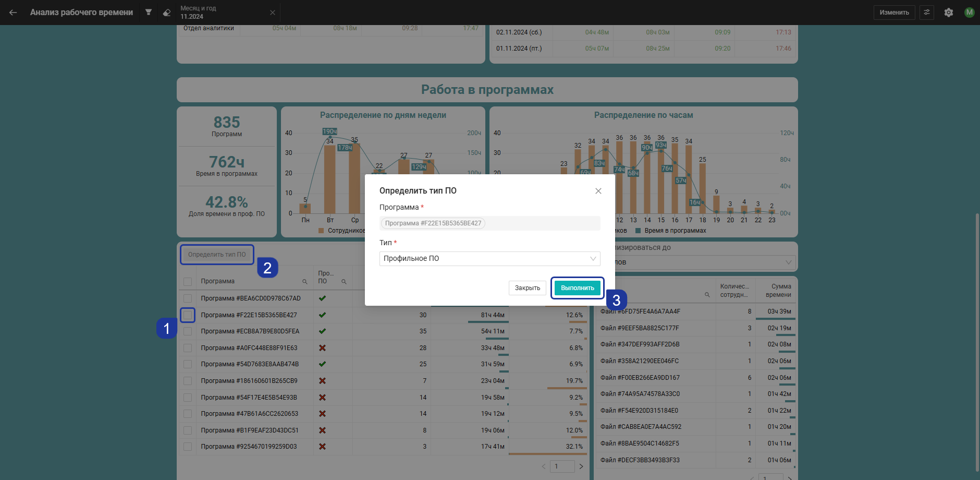Open the sliders settings icon in header
This screenshot has height=480, width=980.
[x=927, y=13]
